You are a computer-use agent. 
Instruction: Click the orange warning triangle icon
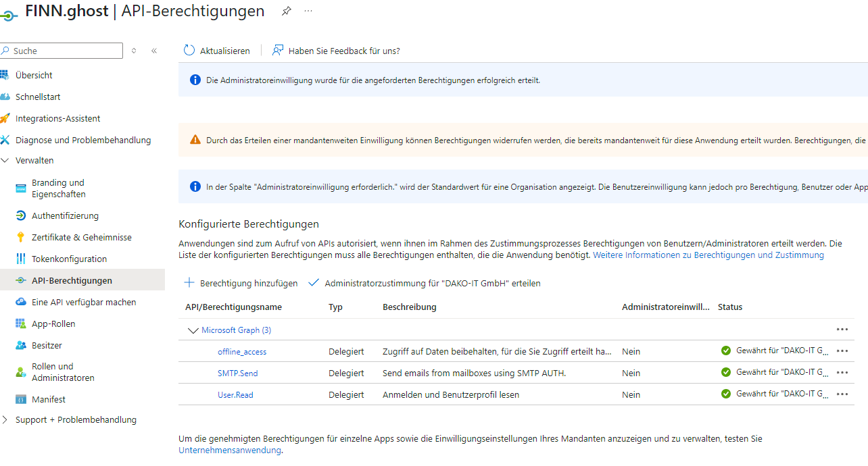tap(195, 140)
